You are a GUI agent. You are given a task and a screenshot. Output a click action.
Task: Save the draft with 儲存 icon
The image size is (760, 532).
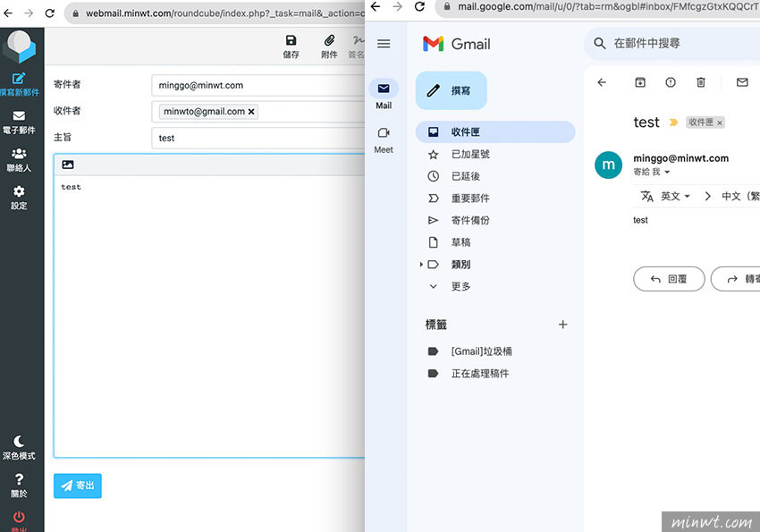point(291,46)
